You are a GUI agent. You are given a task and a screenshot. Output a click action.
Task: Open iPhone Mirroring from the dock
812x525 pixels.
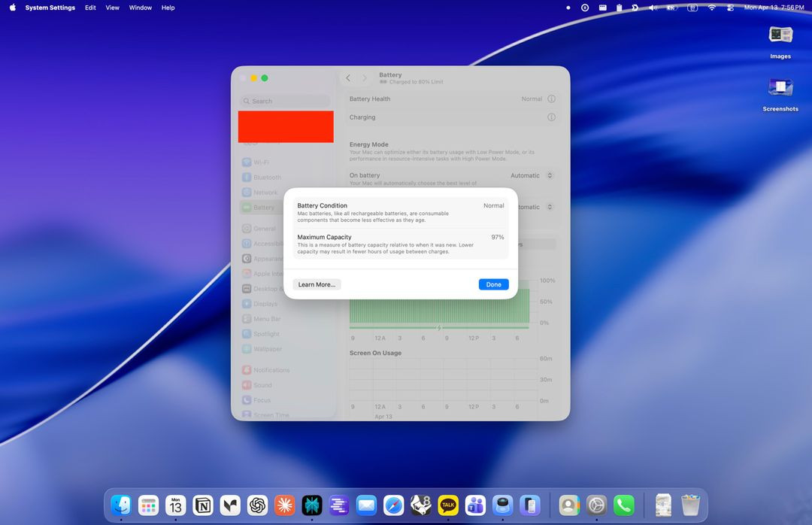point(530,505)
